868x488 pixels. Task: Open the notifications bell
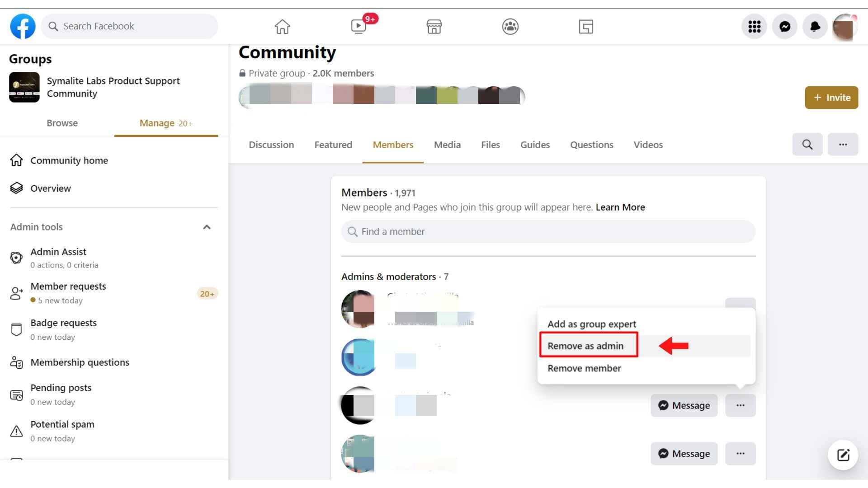[x=815, y=27]
